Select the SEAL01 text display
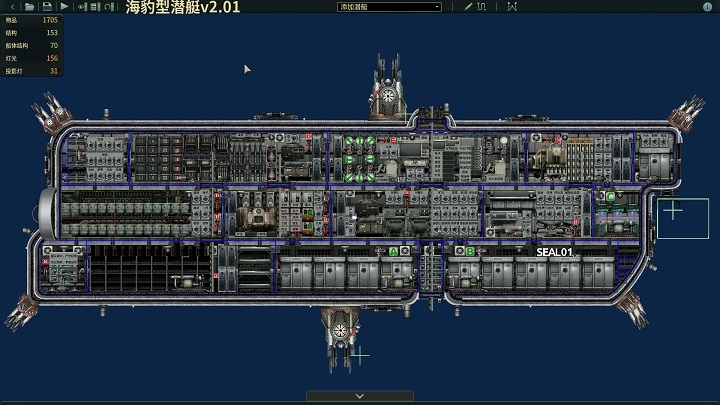Screen dimensions: 720x405 (554, 252)
